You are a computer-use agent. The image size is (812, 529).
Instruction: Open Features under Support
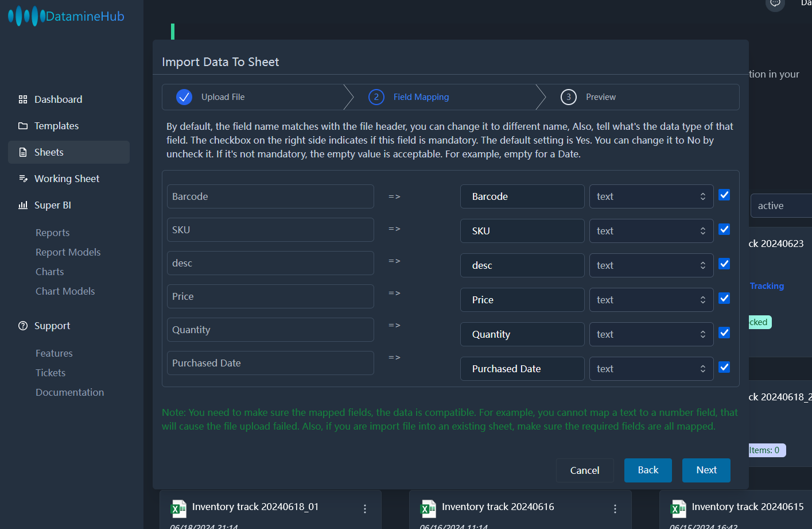pos(54,353)
